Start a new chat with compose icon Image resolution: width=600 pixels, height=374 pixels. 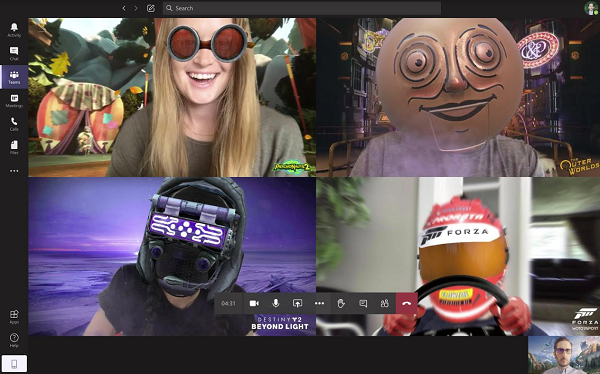pos(151,8)
